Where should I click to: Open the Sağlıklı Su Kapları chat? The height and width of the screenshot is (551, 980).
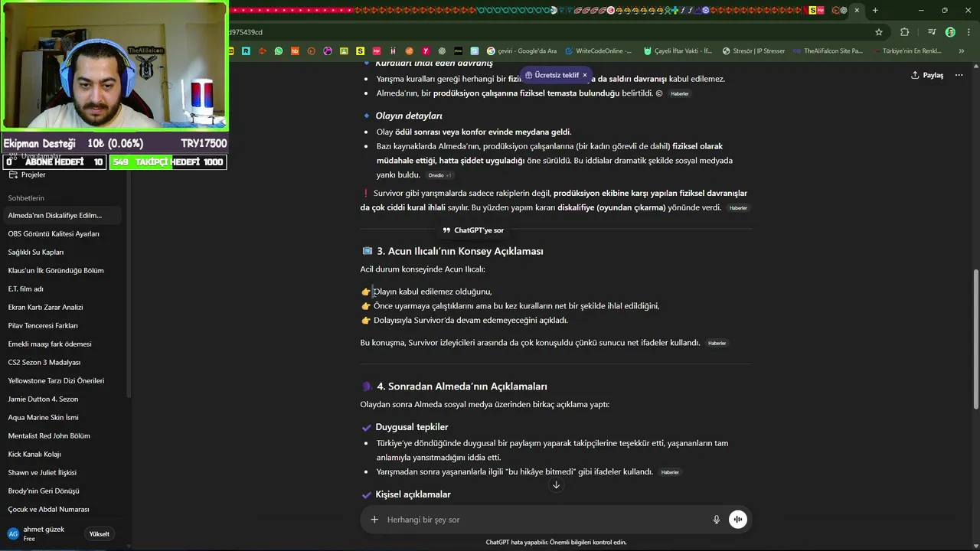tap(61, 252)
